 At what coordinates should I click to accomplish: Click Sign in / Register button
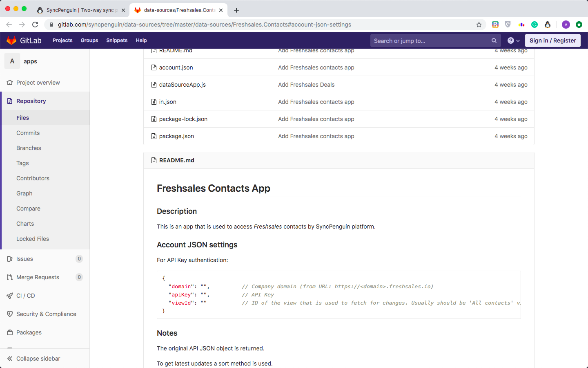point(552,40)
